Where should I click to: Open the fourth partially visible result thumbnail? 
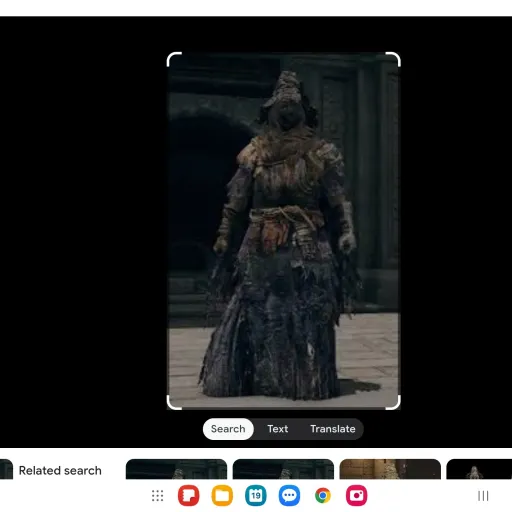pyautogui.click(x=479, y=469)
